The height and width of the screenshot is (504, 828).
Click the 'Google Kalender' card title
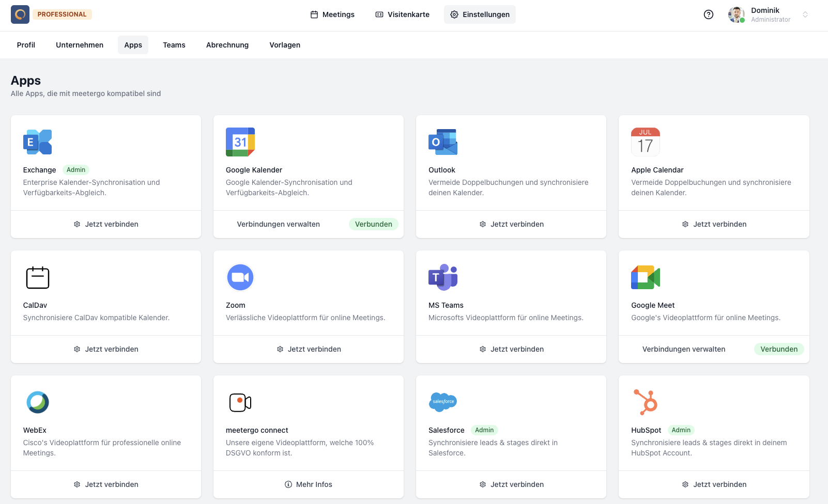tap(254, 170)
